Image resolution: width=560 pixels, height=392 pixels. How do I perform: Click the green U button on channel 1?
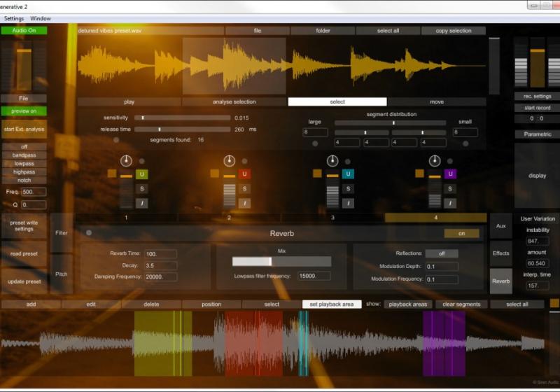click(x=142, y=174)
